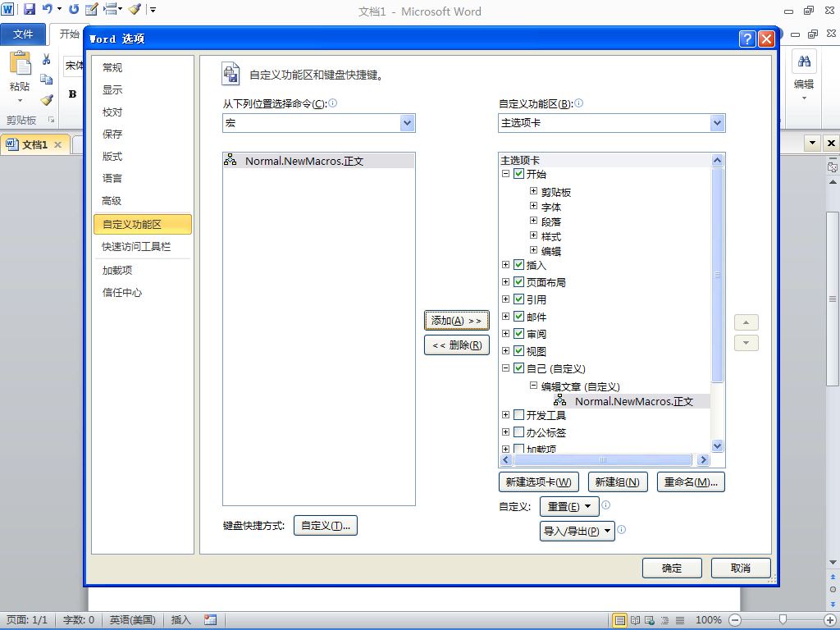This screenshot has width=840, height=630.
Task: Uncheck the 插入 tab checkbox
Action: pyautogui.click(x=518, y=265)
